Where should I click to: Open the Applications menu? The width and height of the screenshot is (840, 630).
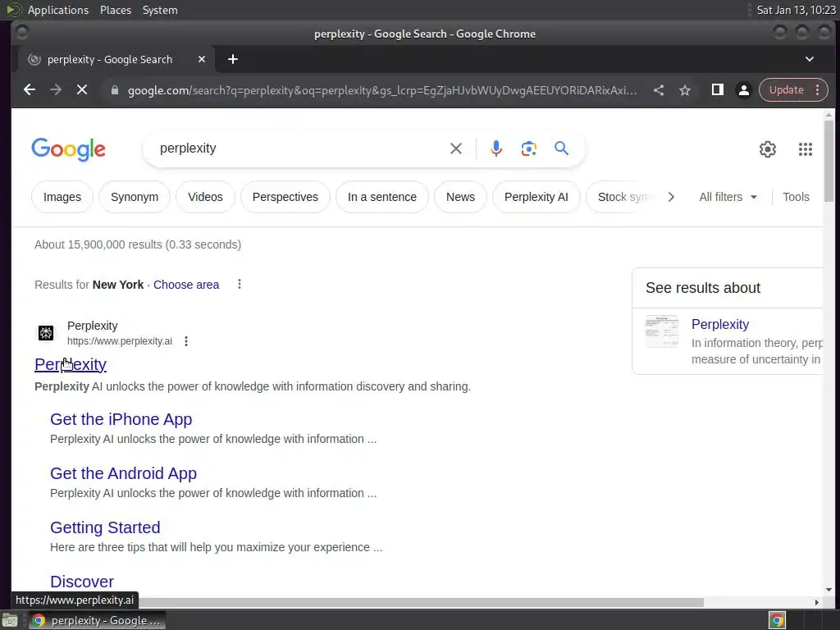[58, 10]
